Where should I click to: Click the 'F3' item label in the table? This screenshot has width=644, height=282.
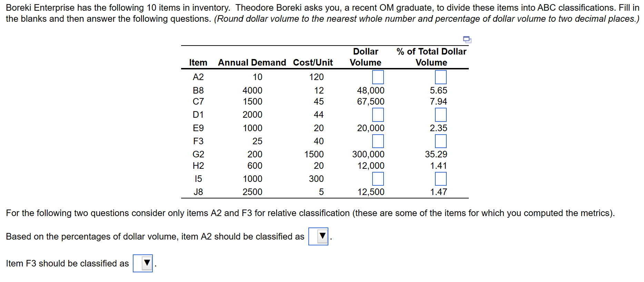[x=198, y=141]
